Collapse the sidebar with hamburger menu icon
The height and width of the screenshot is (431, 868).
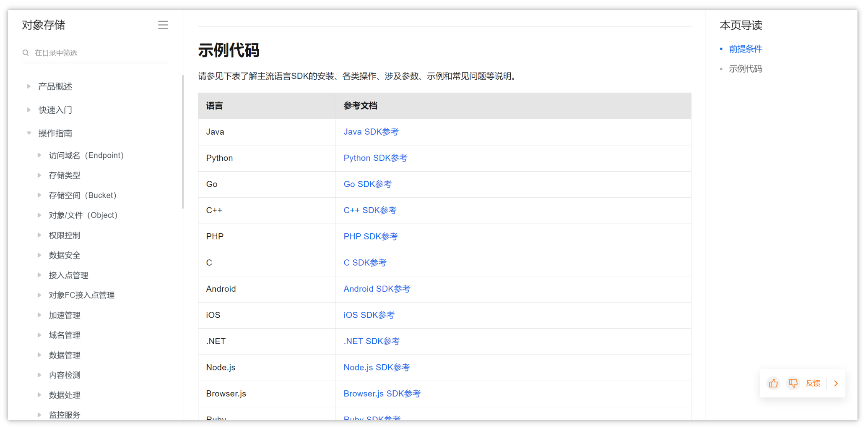(163, 25)
